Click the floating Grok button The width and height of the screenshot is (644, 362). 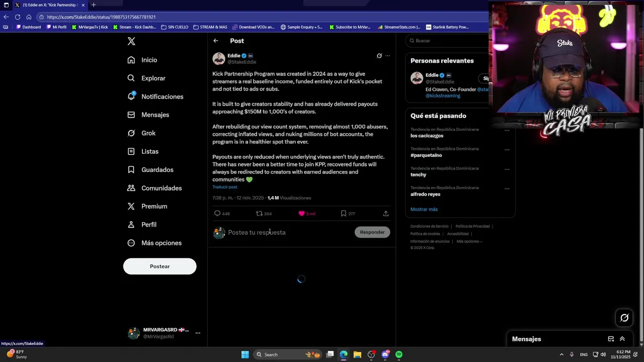(x=624, y=318)
